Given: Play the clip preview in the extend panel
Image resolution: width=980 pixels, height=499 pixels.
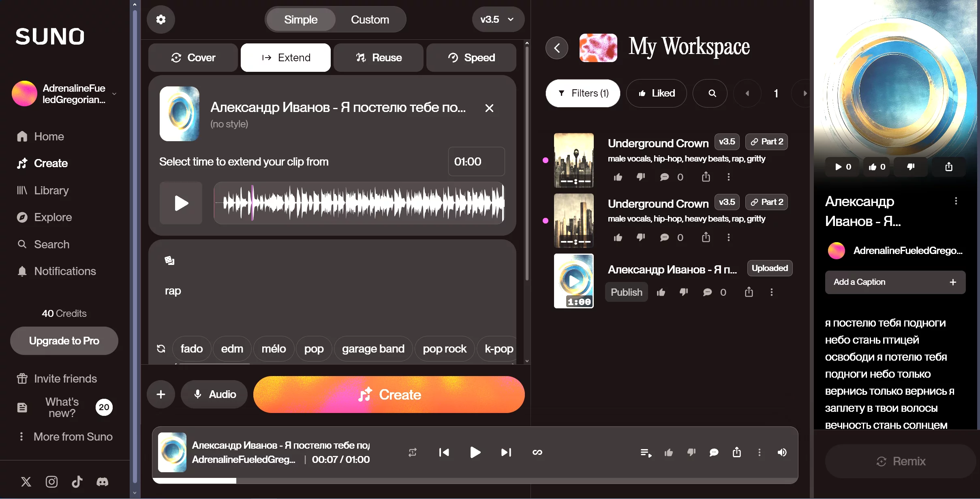Looking at the screenshot, I should [181, 203].
